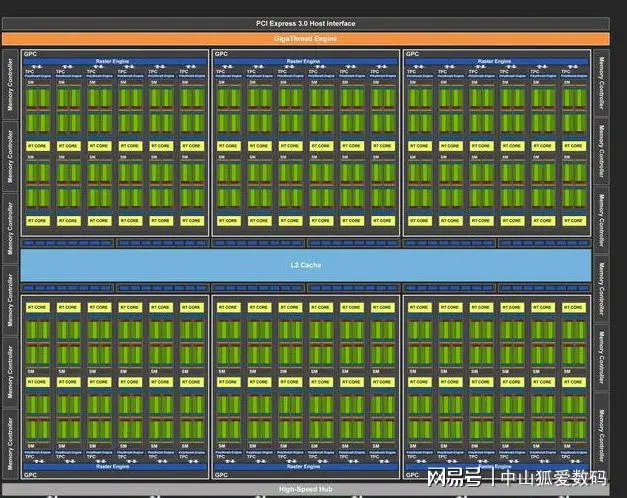The height and width of the screenshot is (498, 627).
Task: Click the blue L2 Cache block
Action: pyautogui.click(x=306, y=265)
